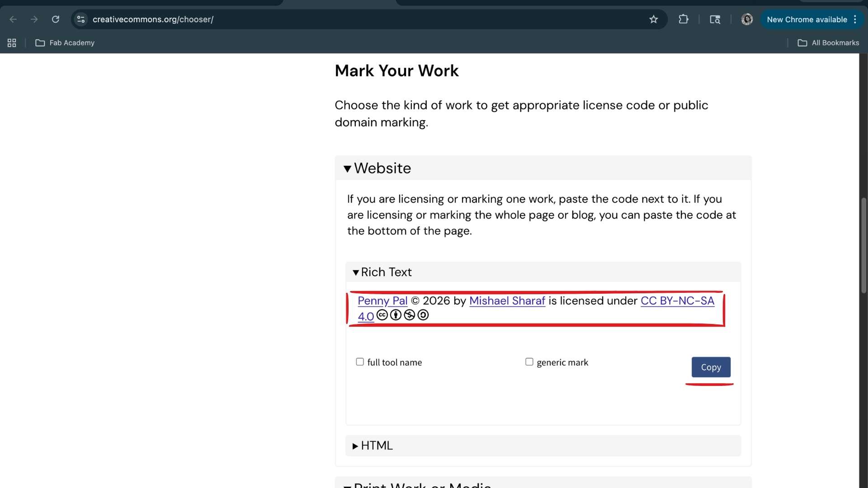Click the browser back arrow
The width and height of the screenshot is (868, 488).
coord(13,19)
